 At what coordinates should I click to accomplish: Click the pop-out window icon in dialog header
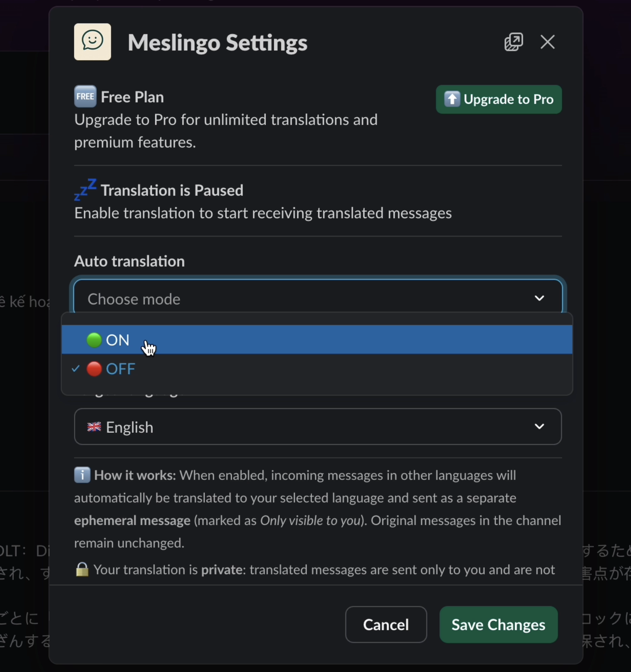(x=513, y=41)
